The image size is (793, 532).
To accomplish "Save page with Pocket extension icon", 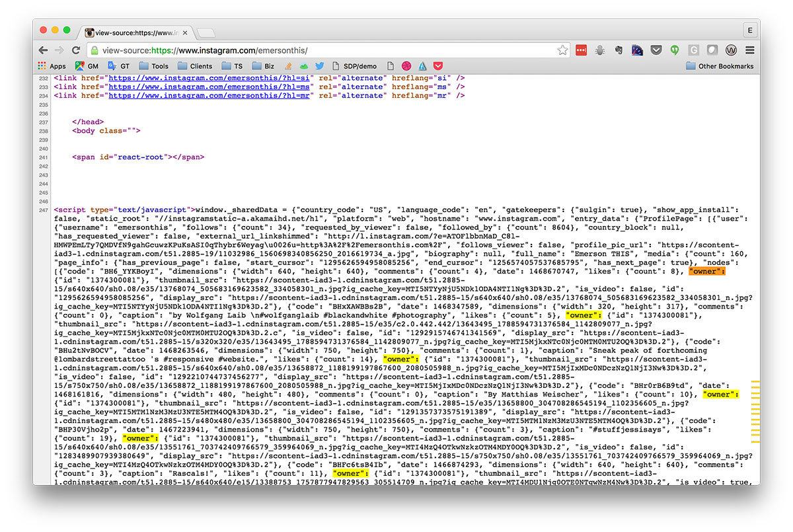I will click(x=656, y=50).
